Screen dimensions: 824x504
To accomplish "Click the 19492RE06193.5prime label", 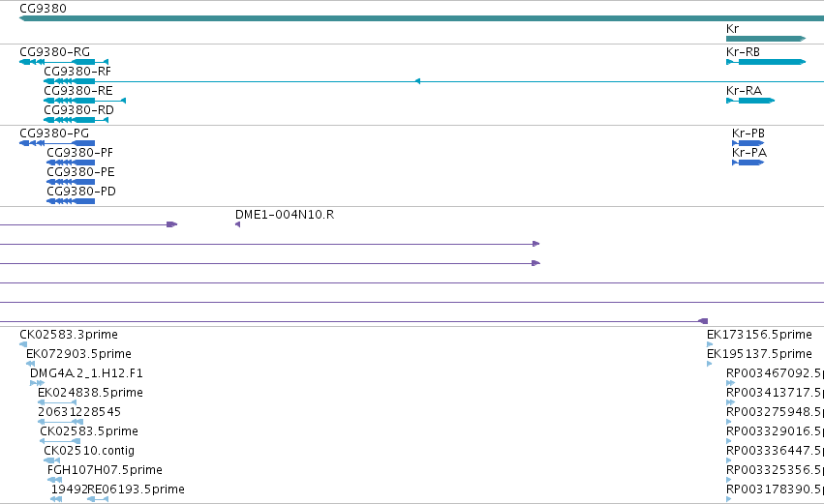I will 118,489.
